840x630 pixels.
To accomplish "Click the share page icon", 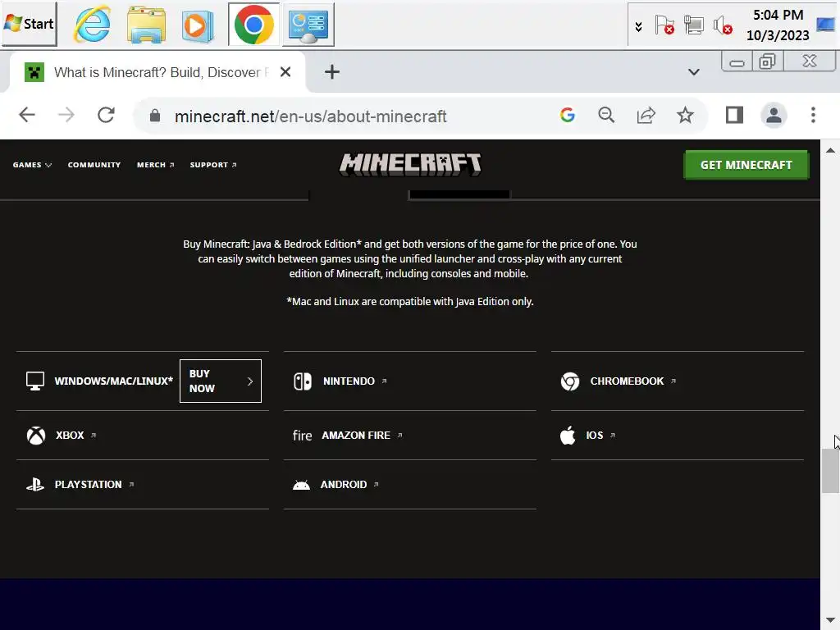I will 646,115.
